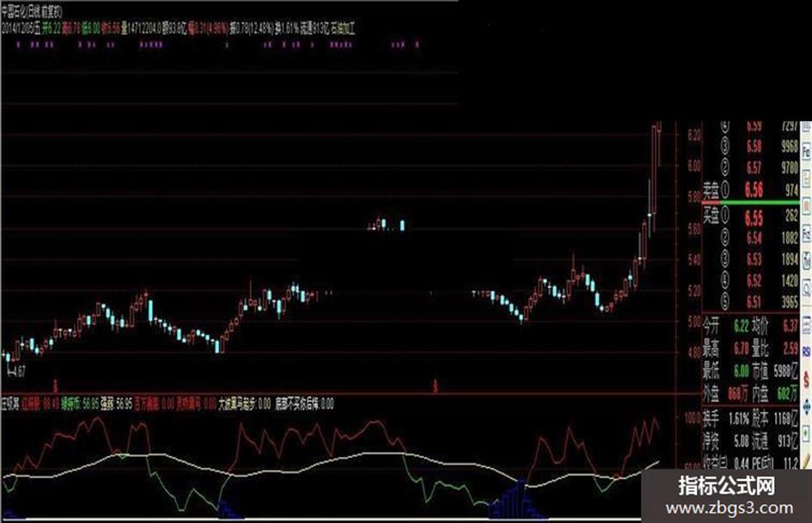Click the magnifier icon in right toolbar
This screenshot has width=812, height=523.
[x=806, y=288]
